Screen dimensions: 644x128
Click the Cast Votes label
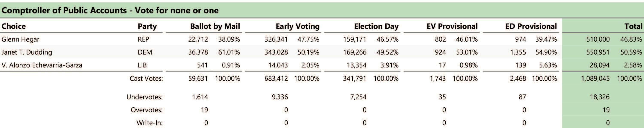(x=146, y=79)
